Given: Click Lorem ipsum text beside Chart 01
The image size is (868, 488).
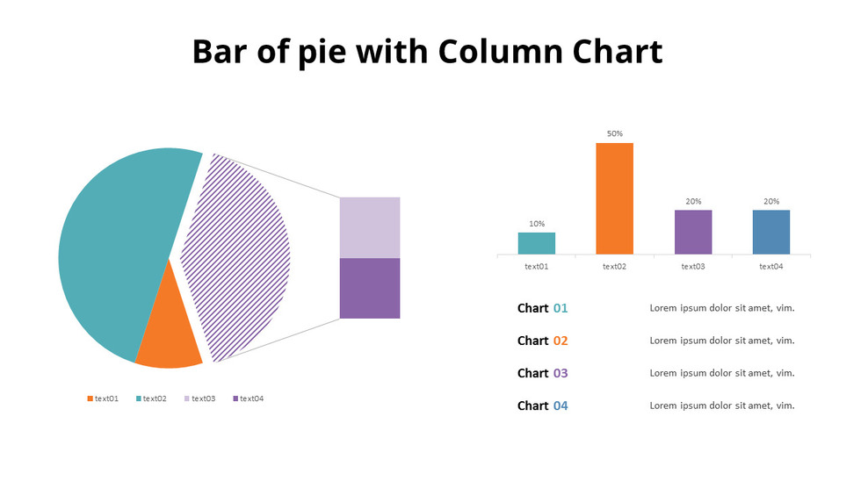Looking at the screenshot, I should tap(721, 308).
